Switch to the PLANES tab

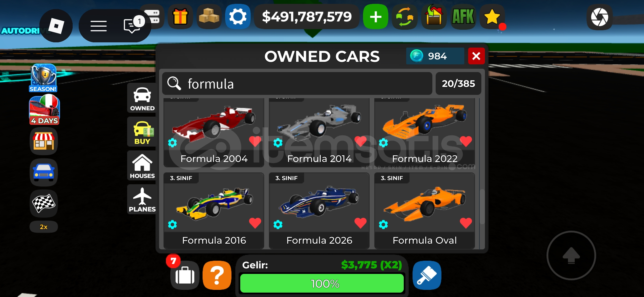click(x=142, y=200)
